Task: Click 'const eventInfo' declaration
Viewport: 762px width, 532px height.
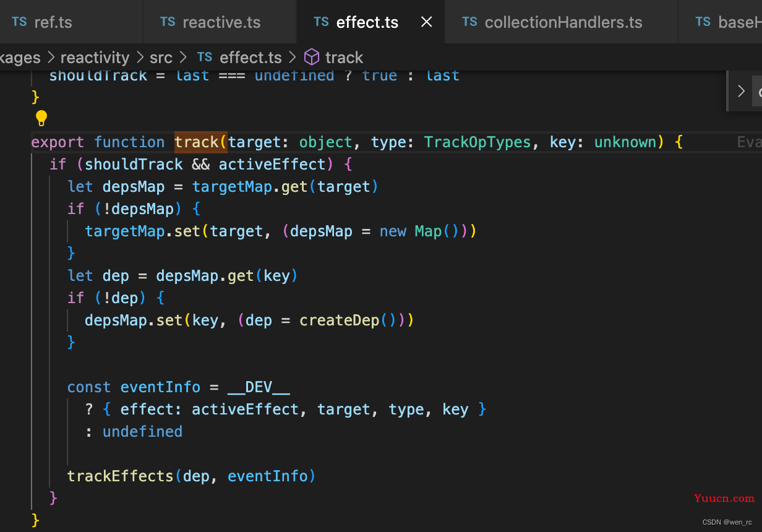Action: [x=134, y=387]
